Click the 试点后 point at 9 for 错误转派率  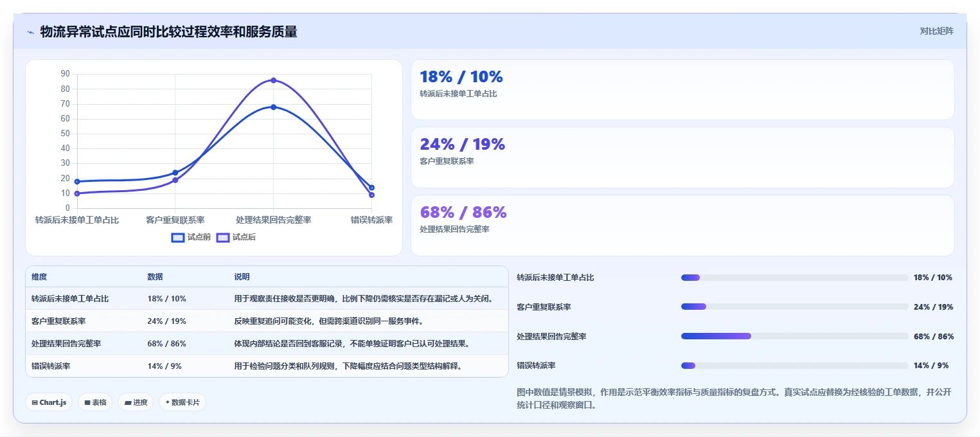(371, 195)
